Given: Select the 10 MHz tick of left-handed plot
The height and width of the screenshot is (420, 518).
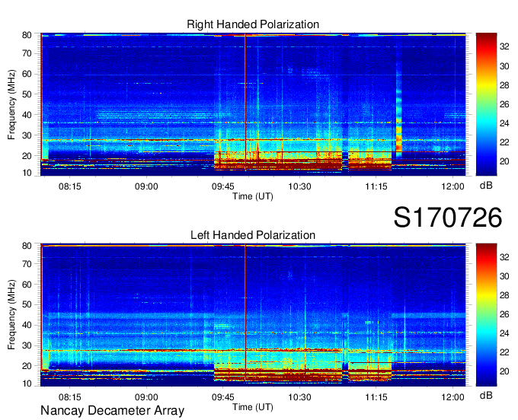Looking at the screenshot, I should [27, 383].
